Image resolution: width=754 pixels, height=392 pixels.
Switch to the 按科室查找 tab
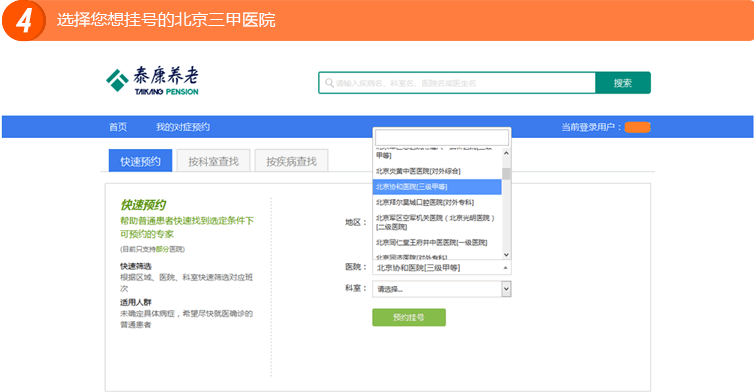coord(214,161)
